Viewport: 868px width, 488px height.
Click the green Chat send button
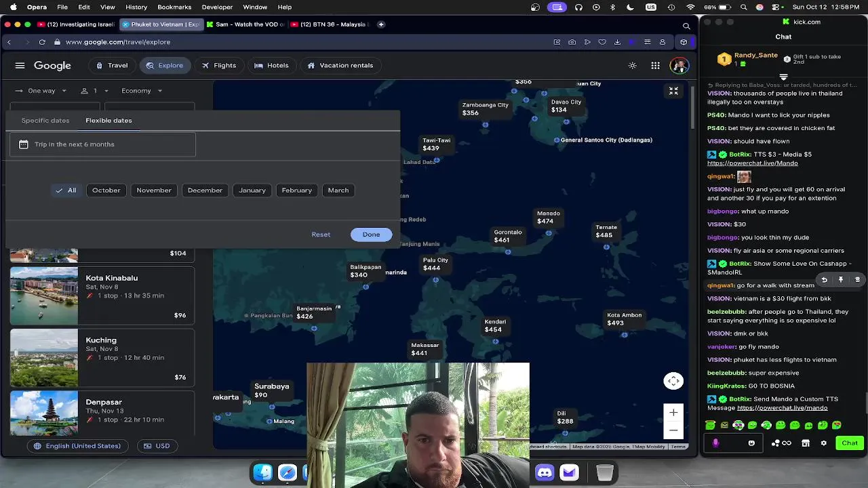(850, 443)
